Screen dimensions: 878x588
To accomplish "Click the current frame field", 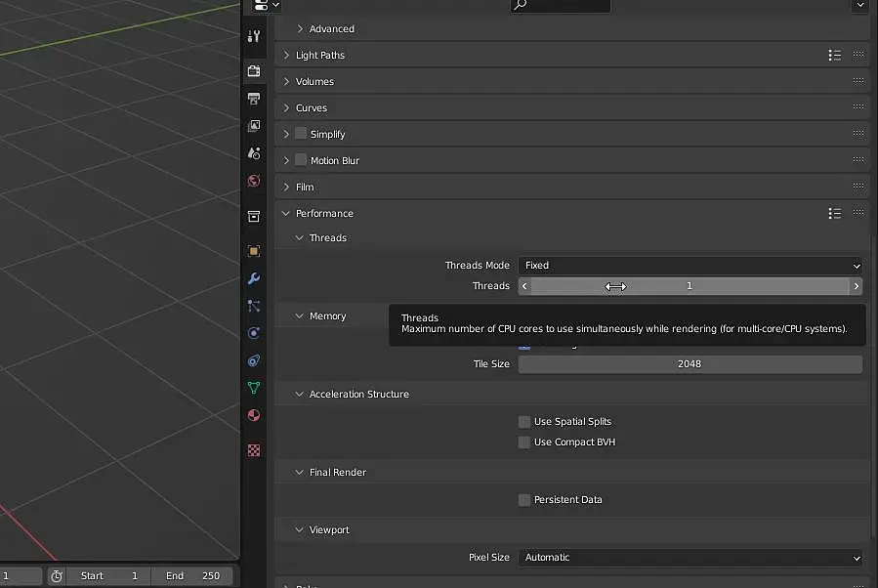I will point(21,575).
